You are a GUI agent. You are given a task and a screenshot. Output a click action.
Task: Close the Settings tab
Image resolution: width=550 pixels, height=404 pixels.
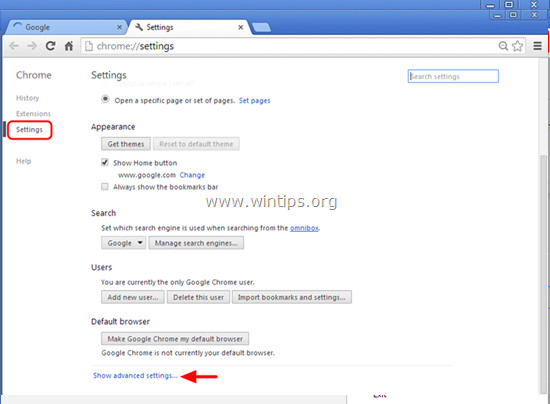pyautogui.click(x=241, y=27)
